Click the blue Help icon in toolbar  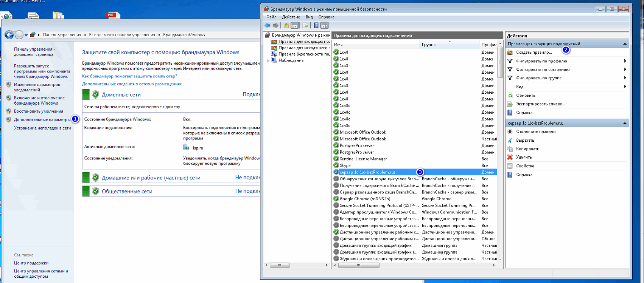[x=316, y=25]
